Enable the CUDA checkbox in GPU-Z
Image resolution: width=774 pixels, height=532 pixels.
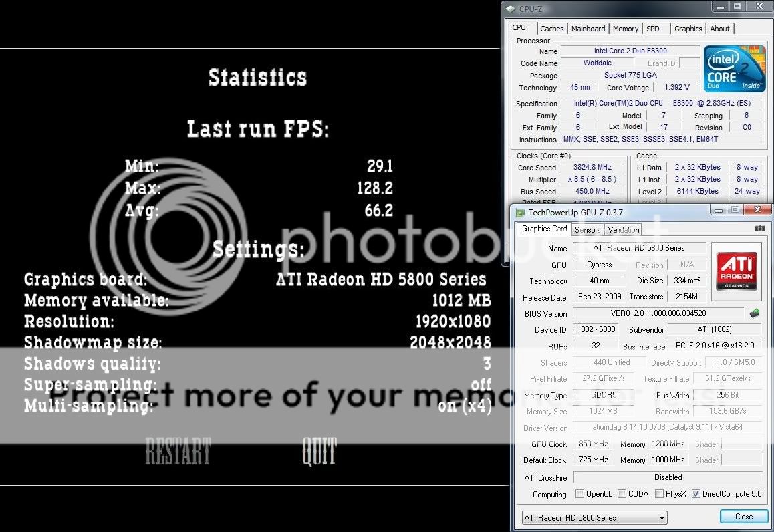point(620,493)
